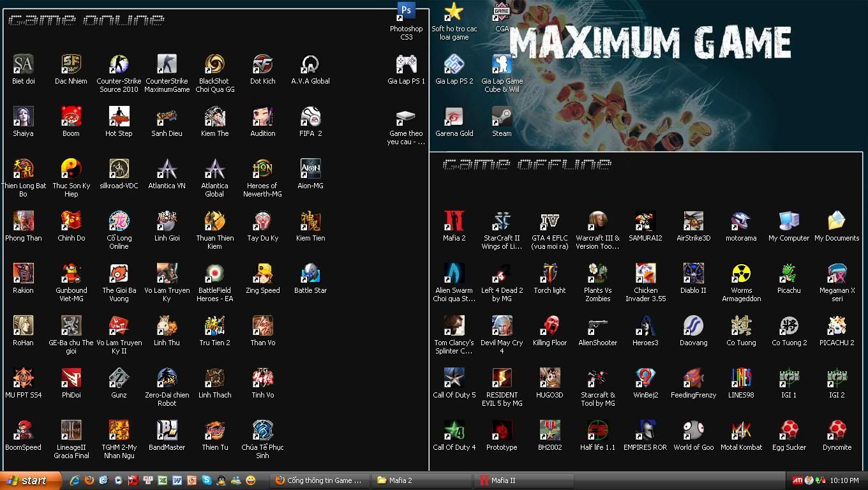
Task: Switch to Cổng thông tin Game taskbar window
Action: pyautogui.click(x=318, y=480)
